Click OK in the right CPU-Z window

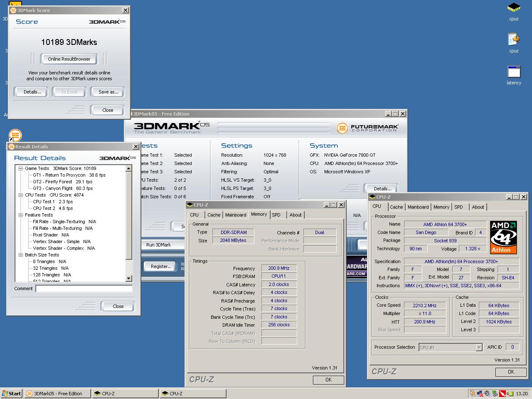pos(511,372)
